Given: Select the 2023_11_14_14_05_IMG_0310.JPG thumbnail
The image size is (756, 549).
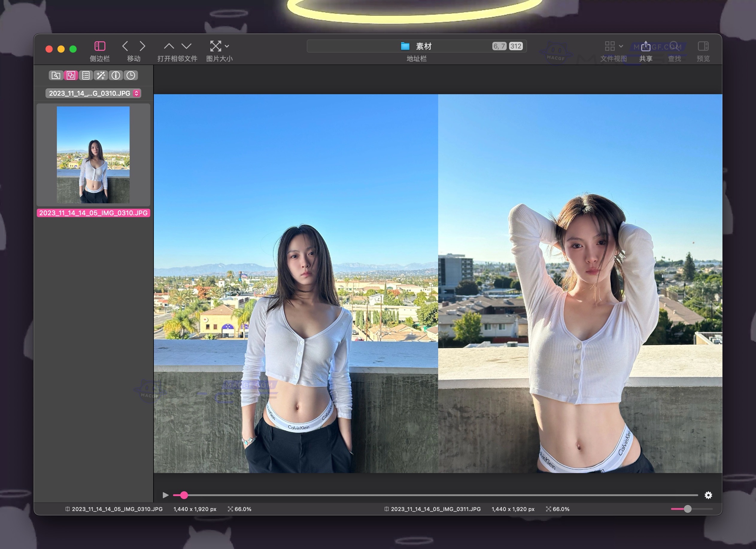Looking at the screenshot, I should point(93,155).
